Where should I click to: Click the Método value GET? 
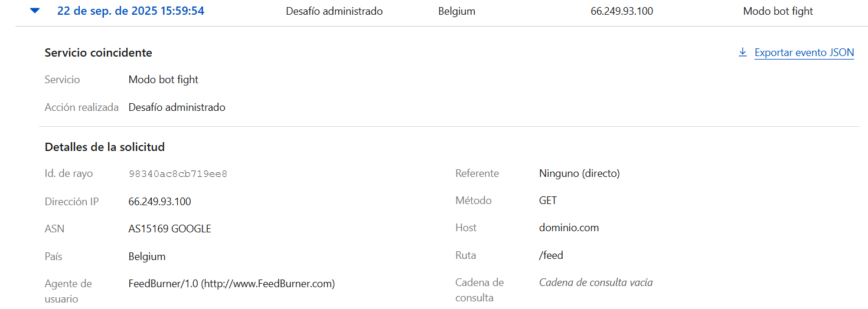(x=547, y=200)
